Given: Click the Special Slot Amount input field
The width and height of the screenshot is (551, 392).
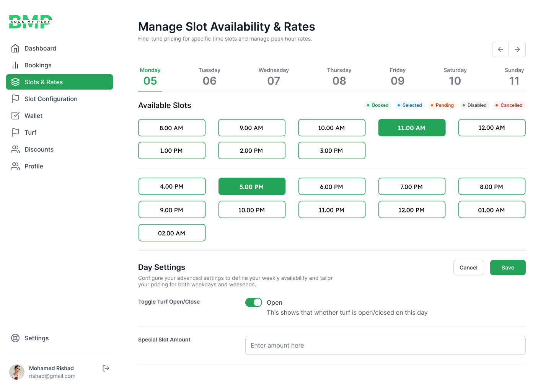Looking at the screenshot, I should (x=385, y=345).
